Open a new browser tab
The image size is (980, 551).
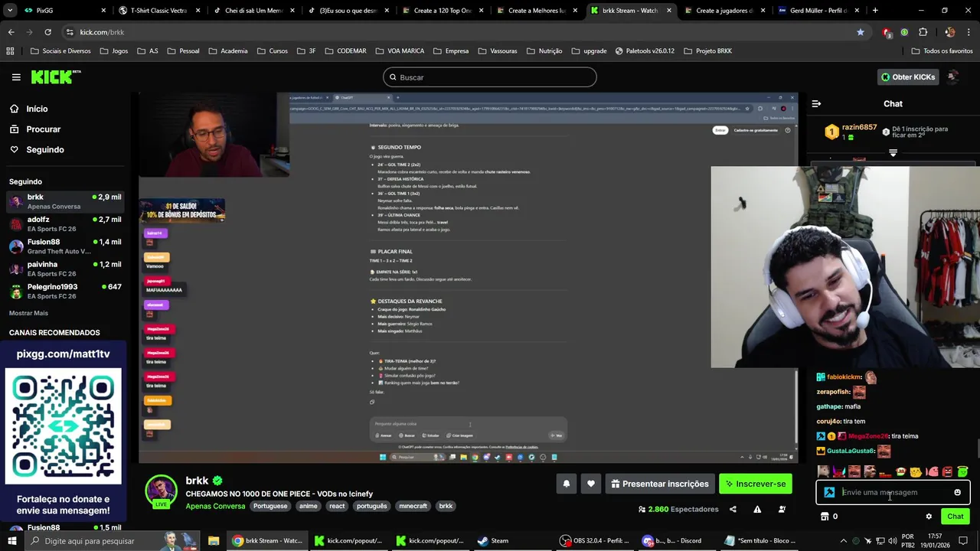tap(875, 11)
